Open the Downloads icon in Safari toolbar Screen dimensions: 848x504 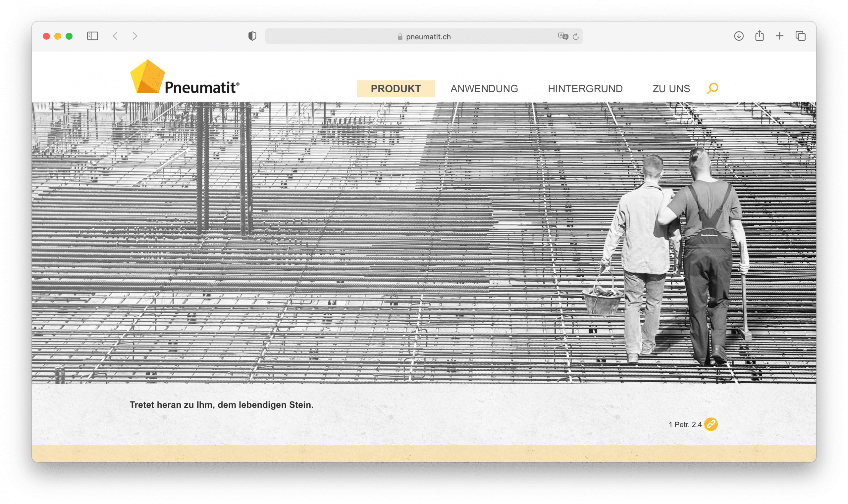point(739,36)
